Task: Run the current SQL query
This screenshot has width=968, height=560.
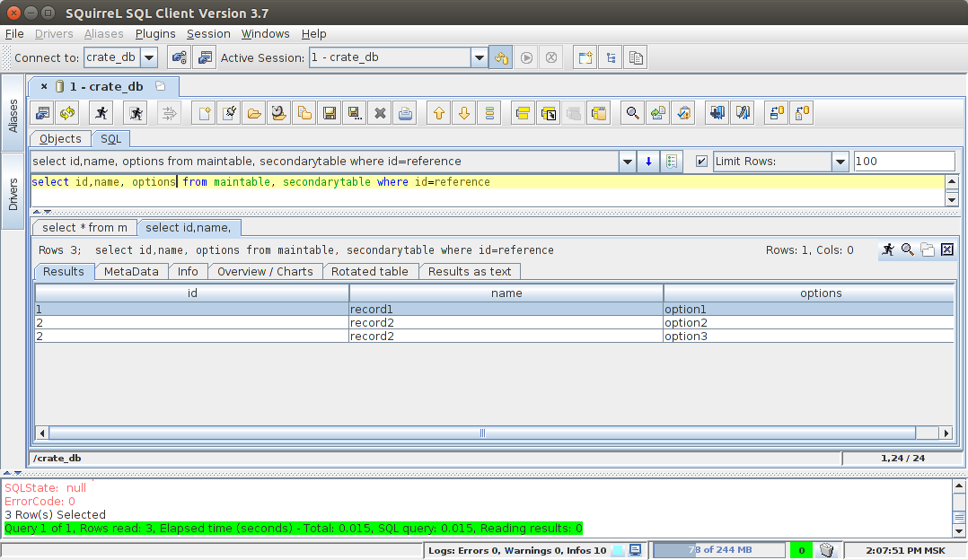Action: coord(102,113)
